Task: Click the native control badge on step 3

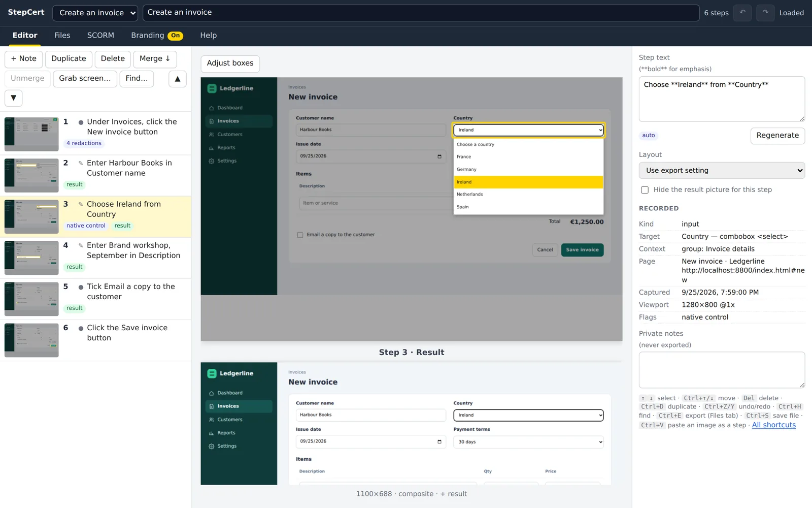Action: (86, 226)
